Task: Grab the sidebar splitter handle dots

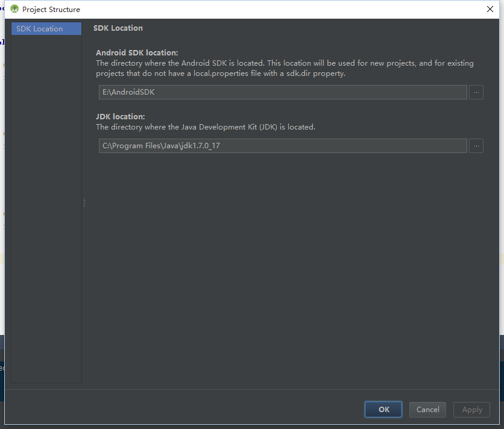Action: 84,202
